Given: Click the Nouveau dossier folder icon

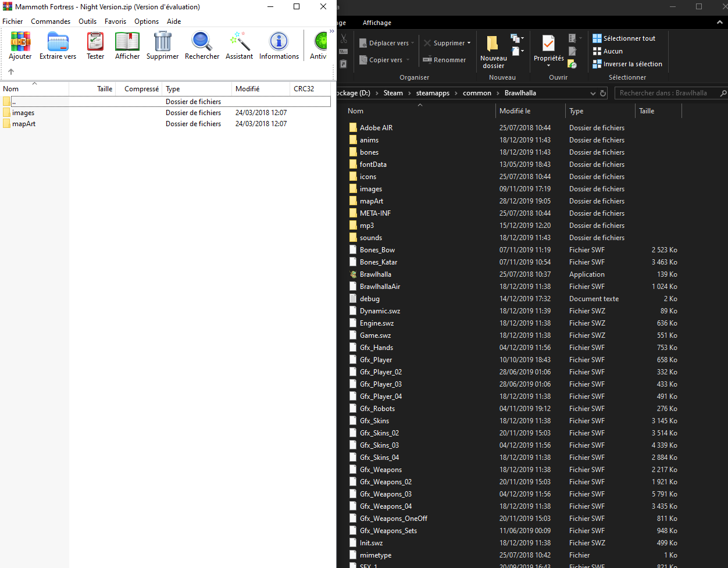Looking at the screenshot, I should click(493, 44).
